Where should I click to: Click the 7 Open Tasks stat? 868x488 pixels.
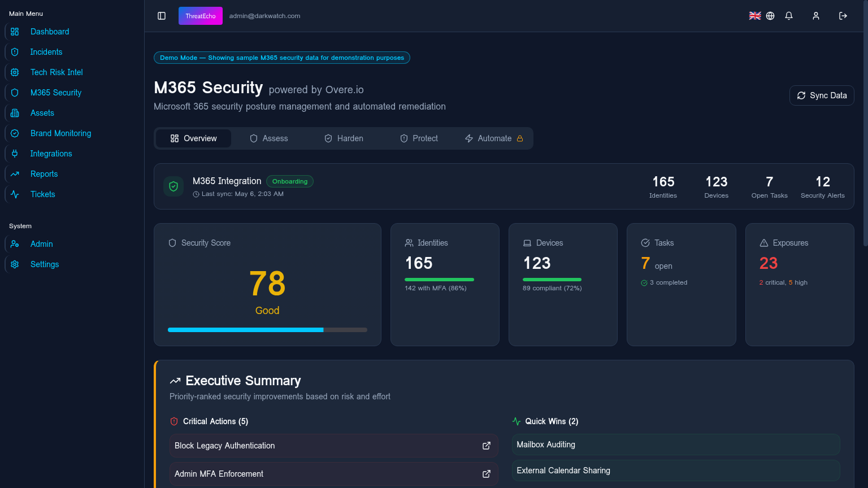pos(769,187)
